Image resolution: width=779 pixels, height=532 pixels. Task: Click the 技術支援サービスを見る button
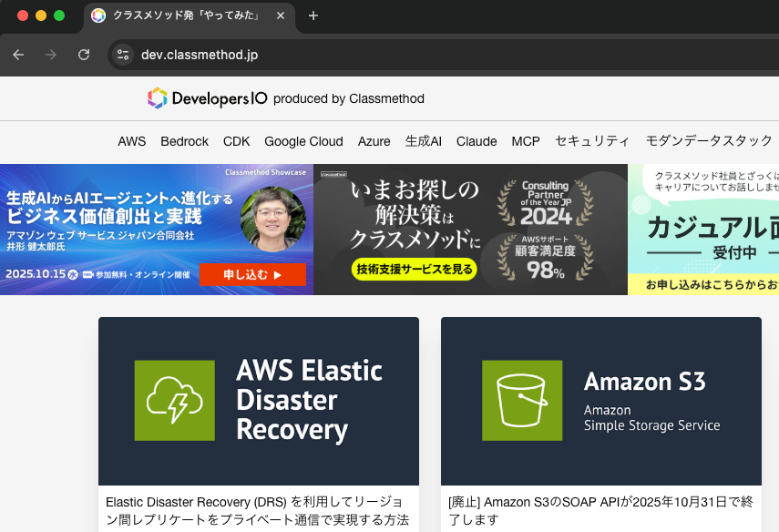click(x=415, y=269)
